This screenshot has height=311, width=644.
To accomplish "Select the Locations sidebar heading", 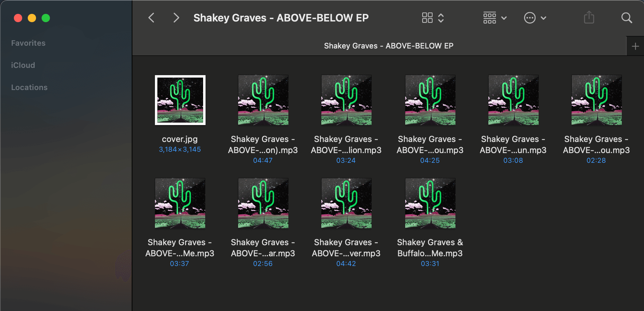I will [x=29, y=87].
